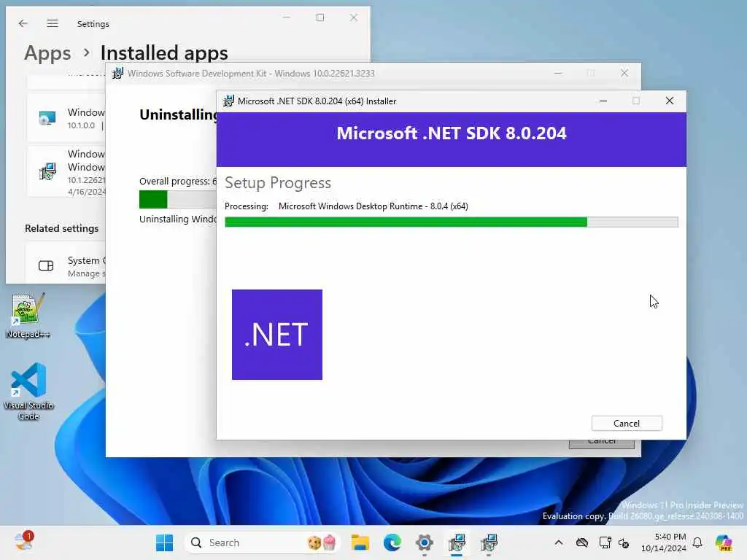The image size is (747, 560).
Task: Click the Windows Software Development Kit title icon
Action: point(117,74)
